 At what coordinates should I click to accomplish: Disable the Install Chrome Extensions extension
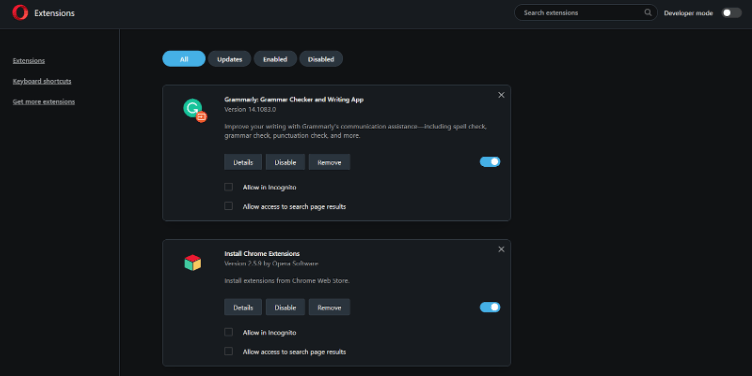click(x=285, y=307)
